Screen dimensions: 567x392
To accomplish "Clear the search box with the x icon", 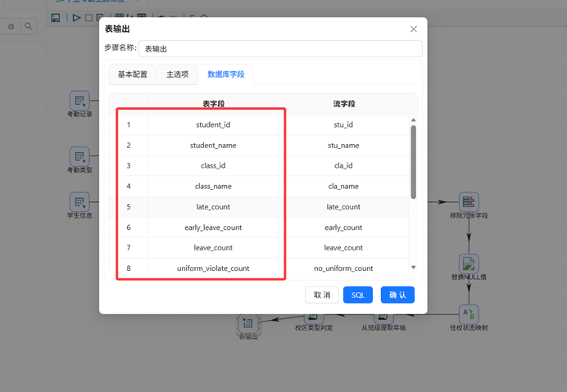I will [11, 27].
